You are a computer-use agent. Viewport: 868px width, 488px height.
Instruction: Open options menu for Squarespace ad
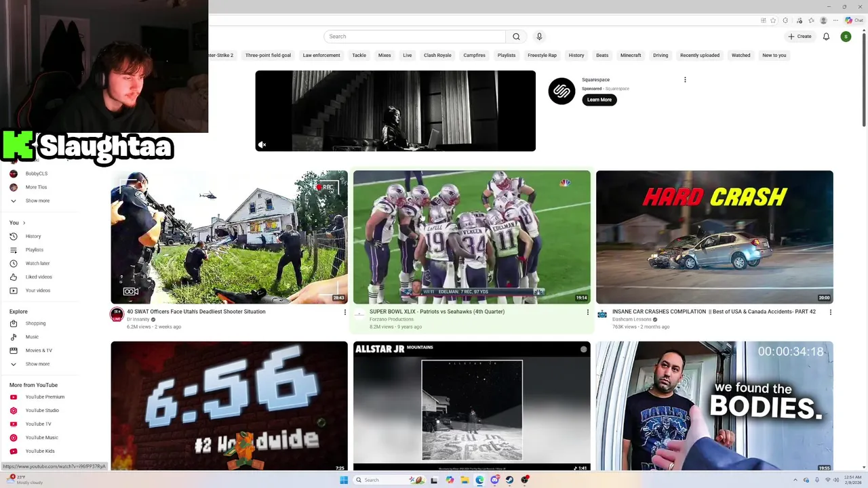click(685, 80)
